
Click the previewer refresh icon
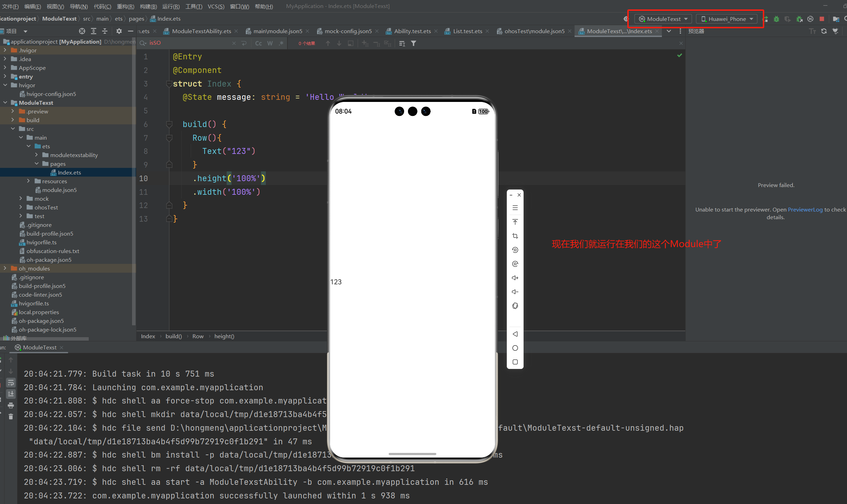824,31
